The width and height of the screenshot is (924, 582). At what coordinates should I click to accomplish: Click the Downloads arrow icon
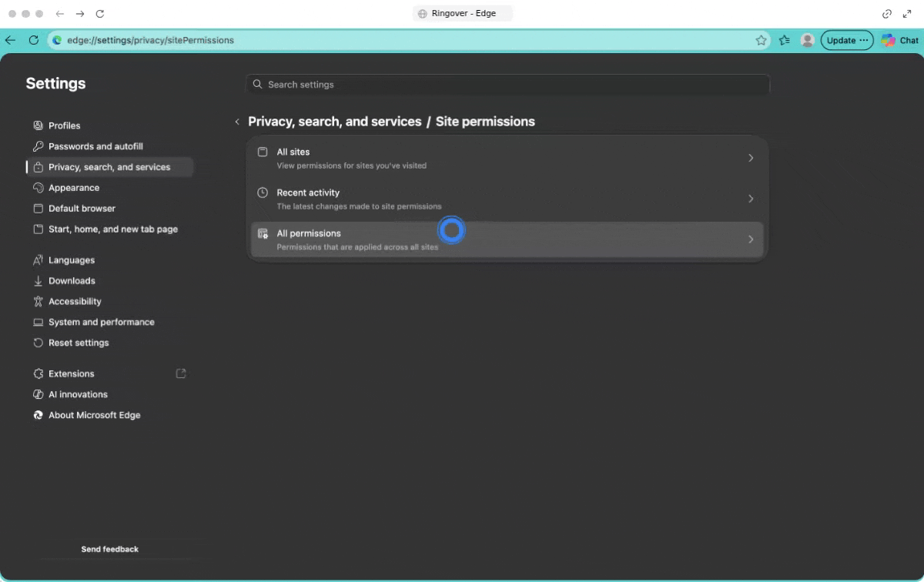[38, 281]
